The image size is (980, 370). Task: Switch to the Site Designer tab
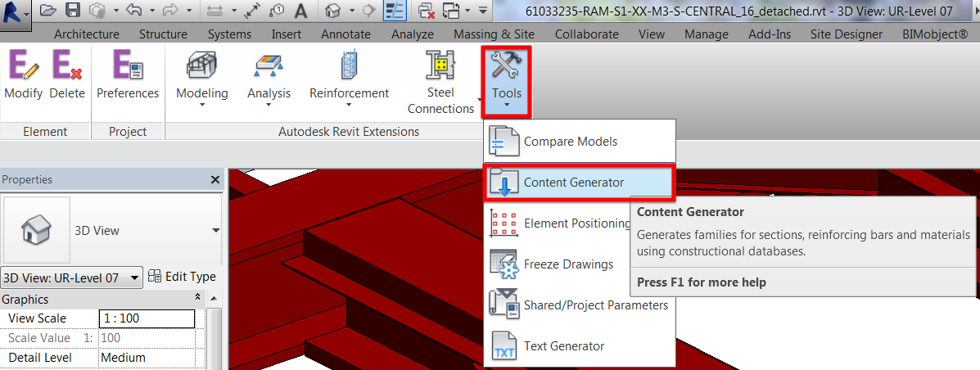tap(847, 34)
